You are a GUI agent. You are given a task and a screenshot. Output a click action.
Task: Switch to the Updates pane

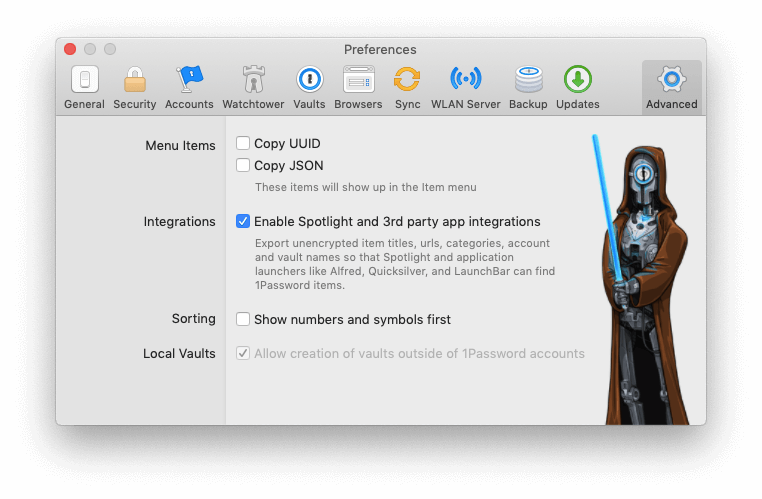tap(578, 88)
